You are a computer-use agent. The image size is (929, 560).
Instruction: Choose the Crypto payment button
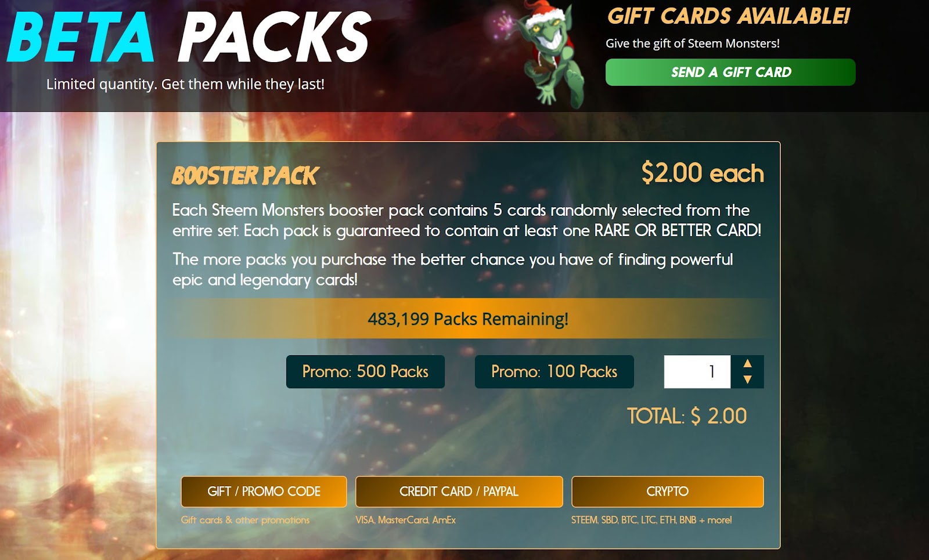pyautogui.click(x=667, y=492)
